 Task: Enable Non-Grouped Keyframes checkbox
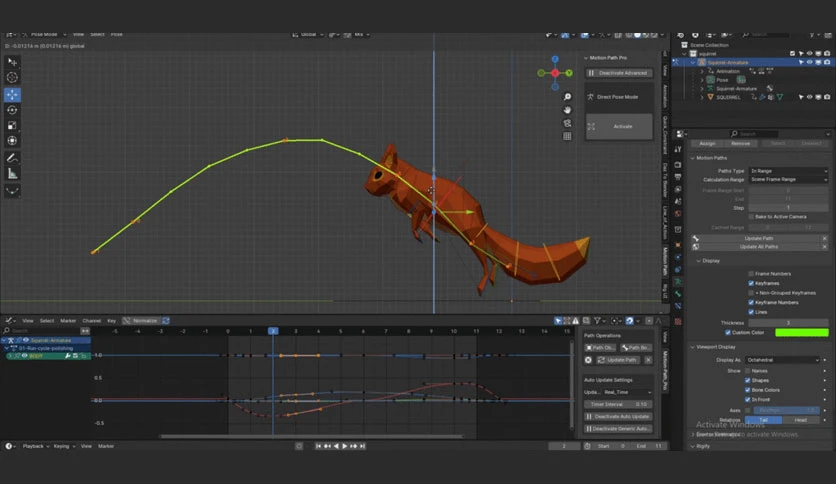(751, 293)
